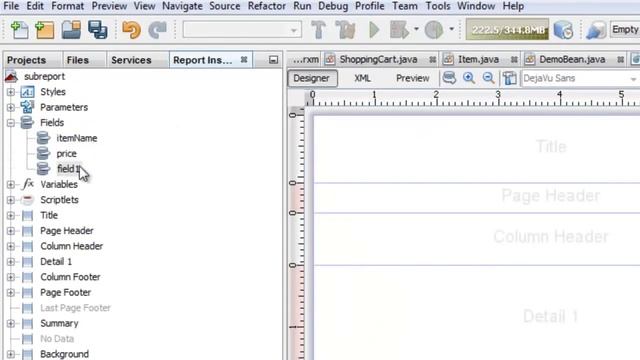Click the New Project toolbar icon

coord(44,30)
